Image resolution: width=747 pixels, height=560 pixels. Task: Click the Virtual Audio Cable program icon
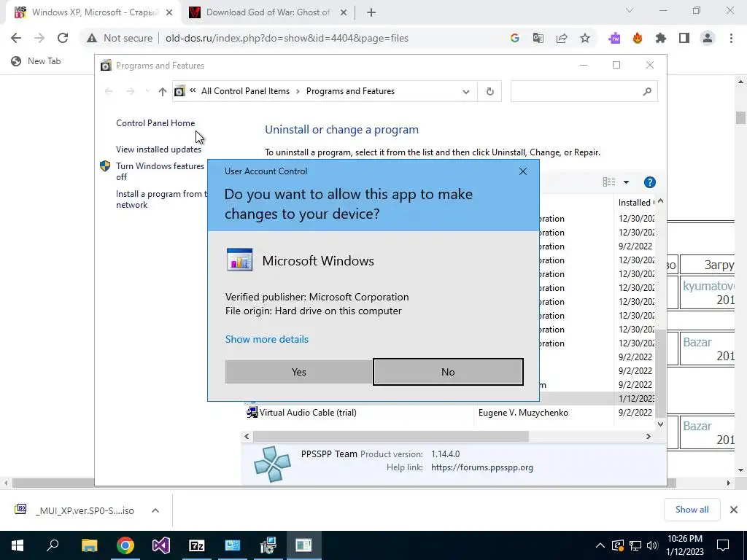tap(252, 412)
